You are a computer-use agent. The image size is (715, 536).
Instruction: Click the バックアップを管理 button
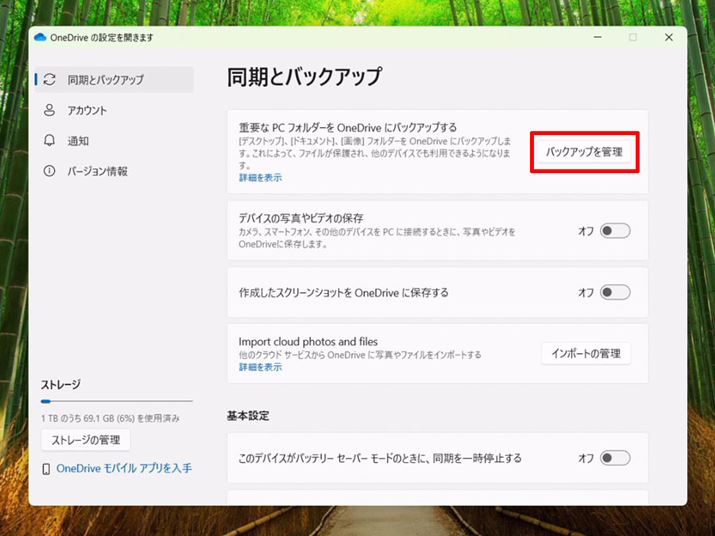[x=585, y=152]
